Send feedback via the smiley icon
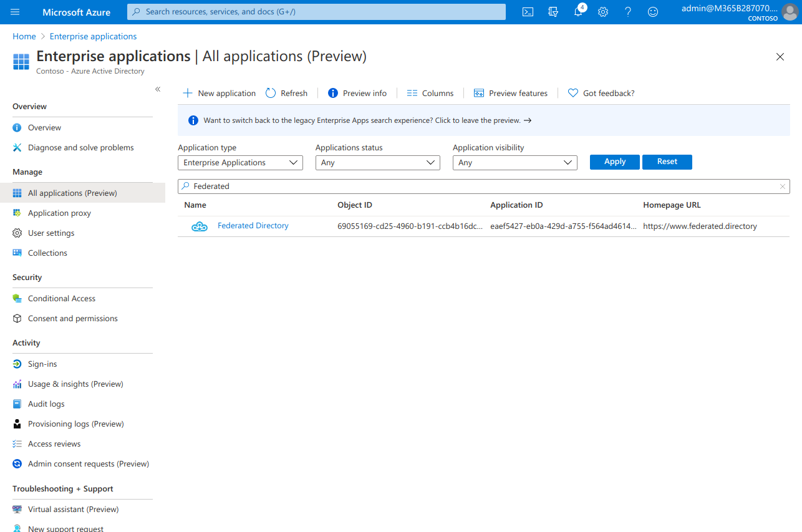Viewport: 802px width, 532px height. pos(652,12)
